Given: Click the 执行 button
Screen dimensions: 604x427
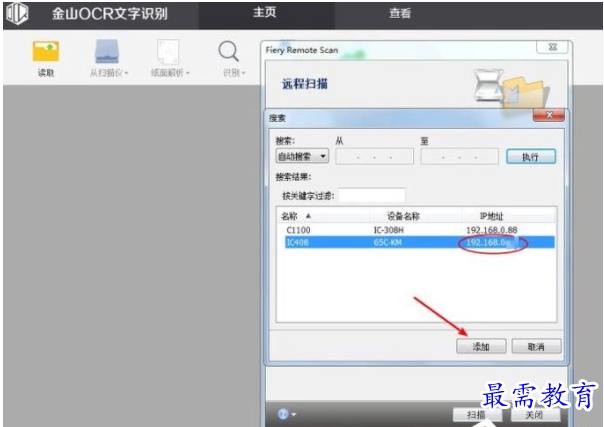Looking at the screenshot, I should pyautogui.click(x=531, y=157).
